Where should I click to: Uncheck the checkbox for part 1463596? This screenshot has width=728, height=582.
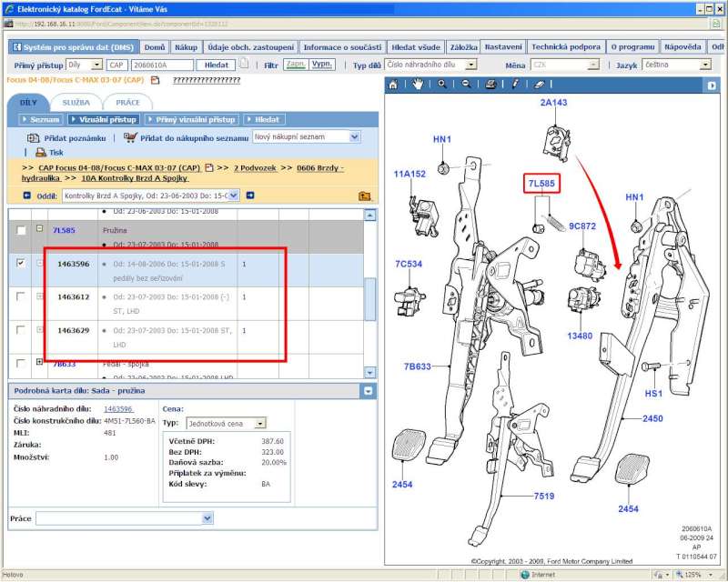coord(21,264)
